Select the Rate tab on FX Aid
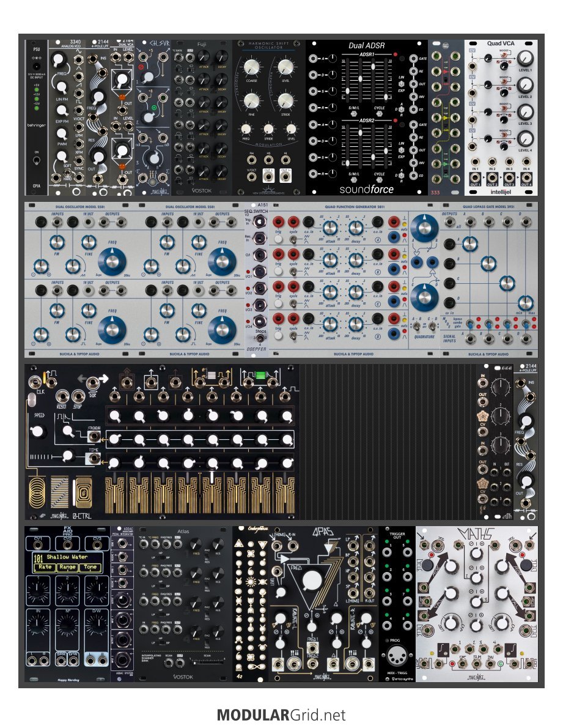 pyautogui.click(x=43, y=566)
